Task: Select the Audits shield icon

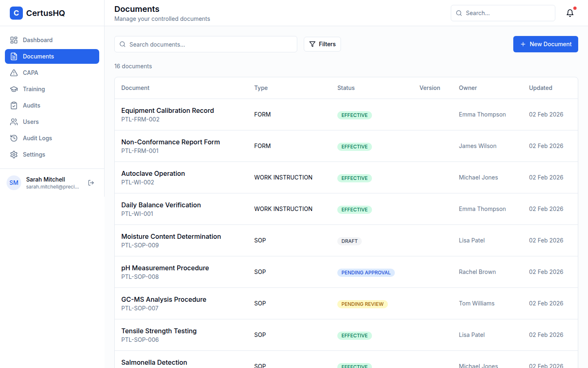Action: [x=13, y=105]
